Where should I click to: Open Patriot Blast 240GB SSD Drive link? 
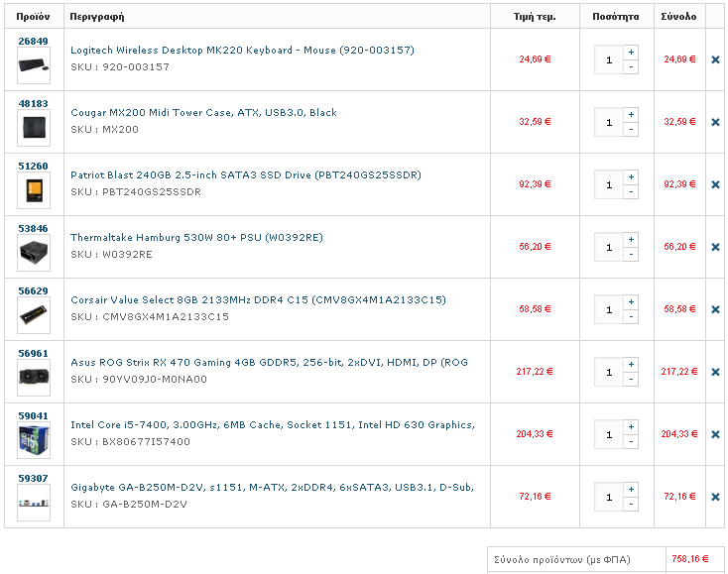tap(246, 174)
